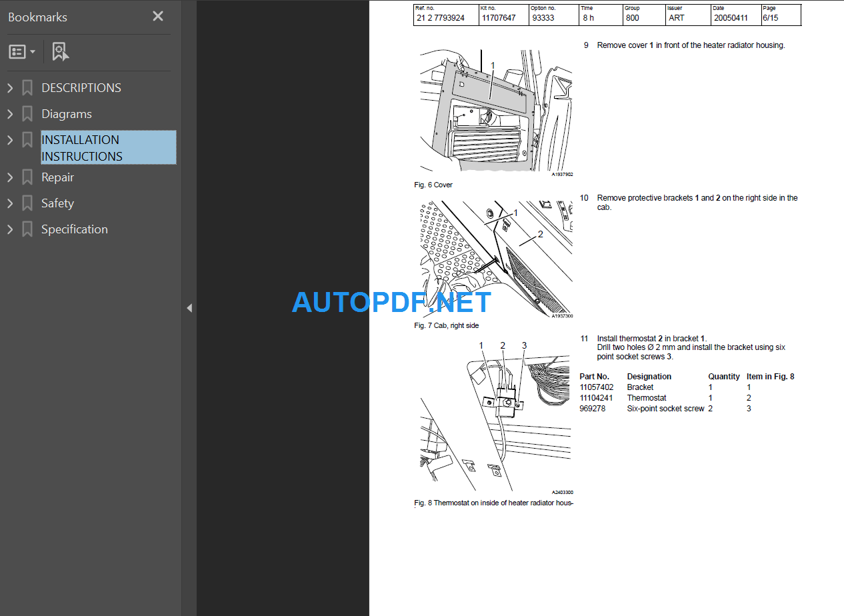Open the AUTOPDF.NET watermark link
Image resolution: width=844 pixels, height=616 pixels.
[x=390, y=302]
